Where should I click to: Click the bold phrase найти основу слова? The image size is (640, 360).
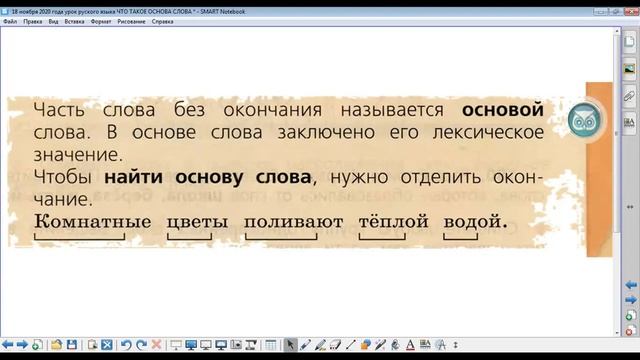point(207,177)
